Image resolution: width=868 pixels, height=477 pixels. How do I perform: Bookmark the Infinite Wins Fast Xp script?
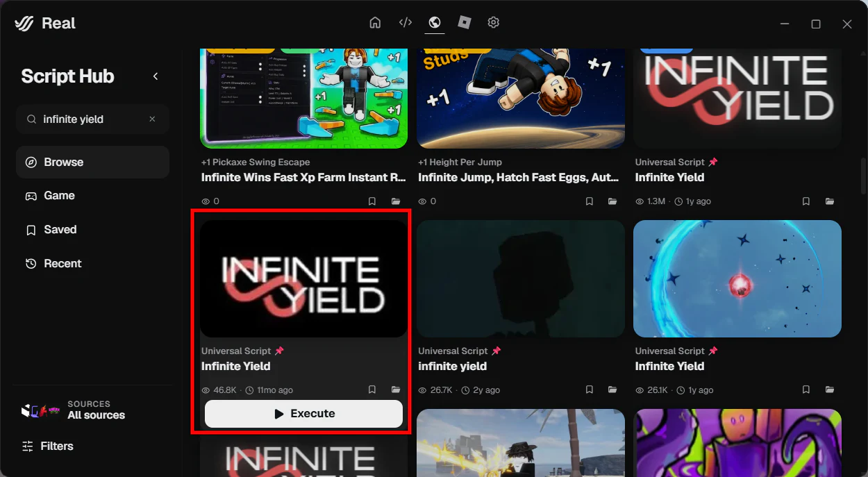coord(372,201)
